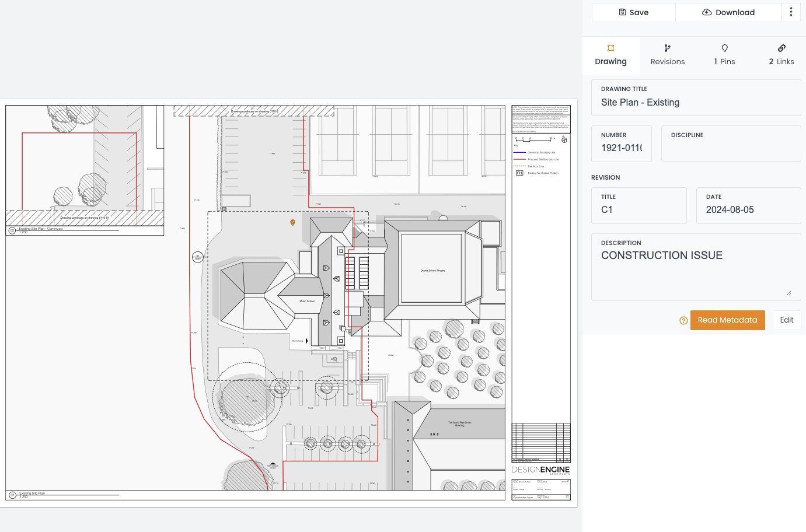Click the resize handle of the Description box
The image size is (806, 532).
click(x=788, y=293)
